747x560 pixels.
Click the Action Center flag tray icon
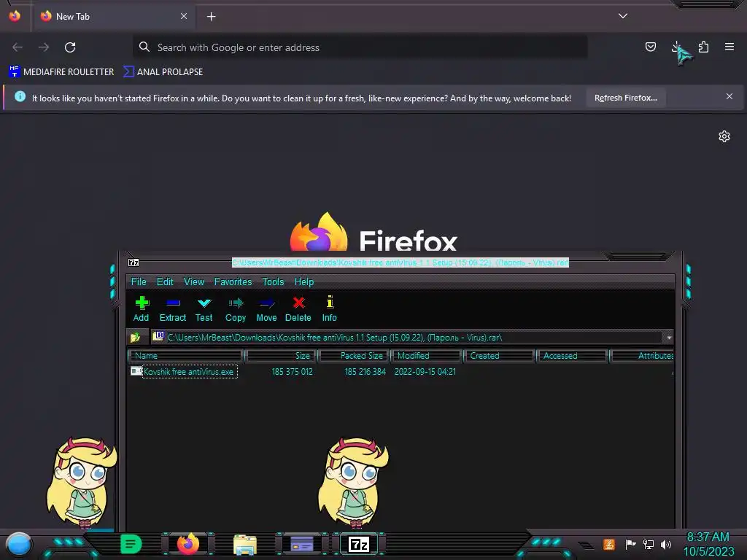pos(630,544)
